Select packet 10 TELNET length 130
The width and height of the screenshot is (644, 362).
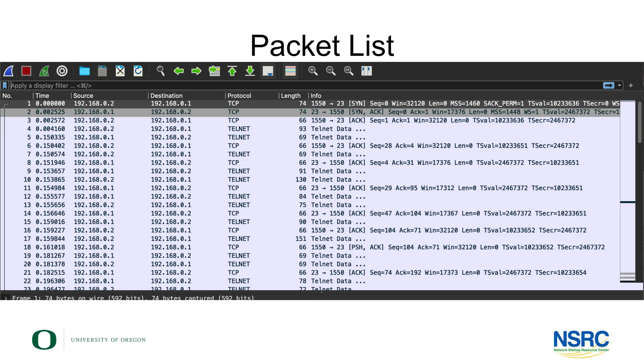(x=310, y=180)
